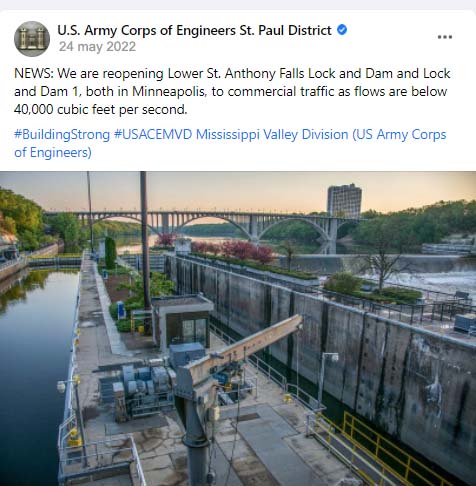Open the three-dot post options menu
Viewport: 476px width, 486px height.
point(445,37)
